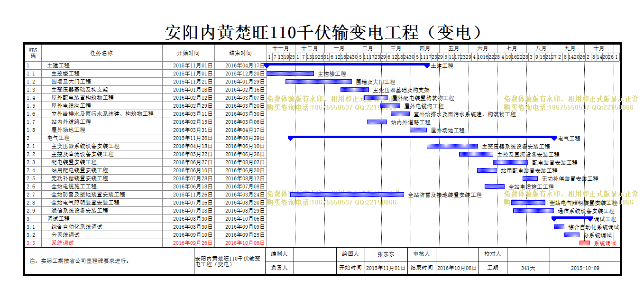Select the 任务名称 column header
644x298 pixels.
101,53
